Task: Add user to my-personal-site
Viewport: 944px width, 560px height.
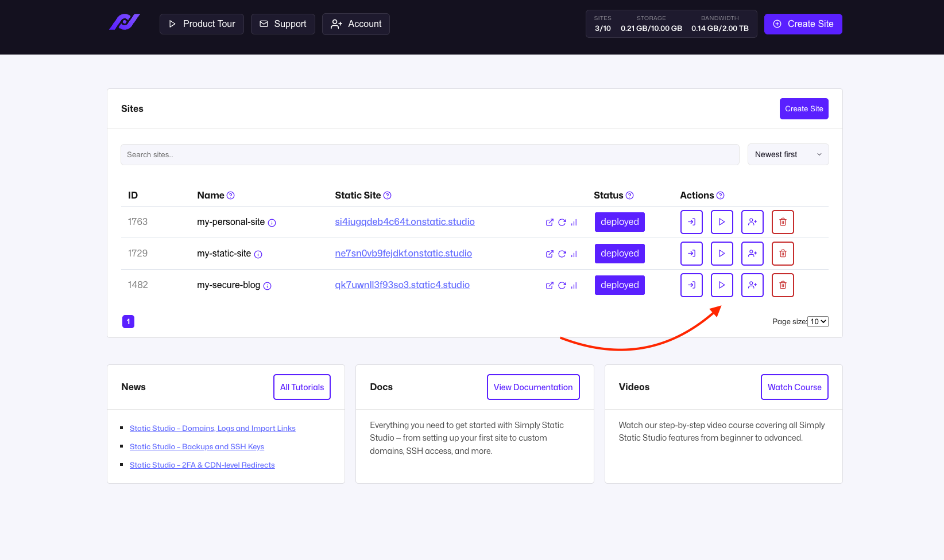Action: 752,222
